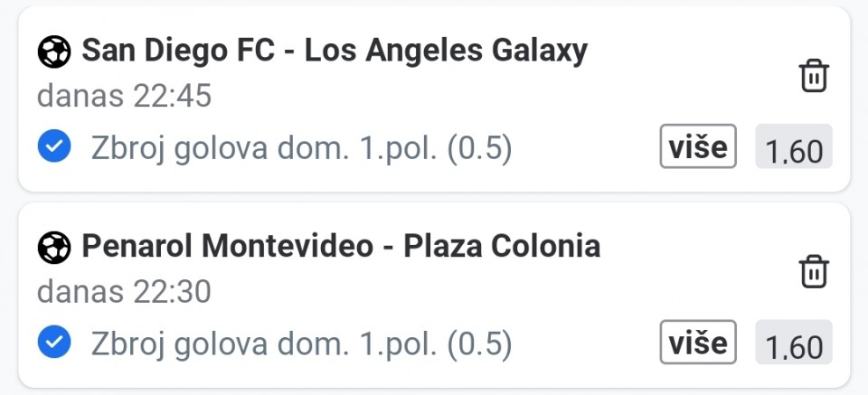Click 'Plaza Colonia' team name
The width and height of the screenshot is (868, 395).
(502, 247)
